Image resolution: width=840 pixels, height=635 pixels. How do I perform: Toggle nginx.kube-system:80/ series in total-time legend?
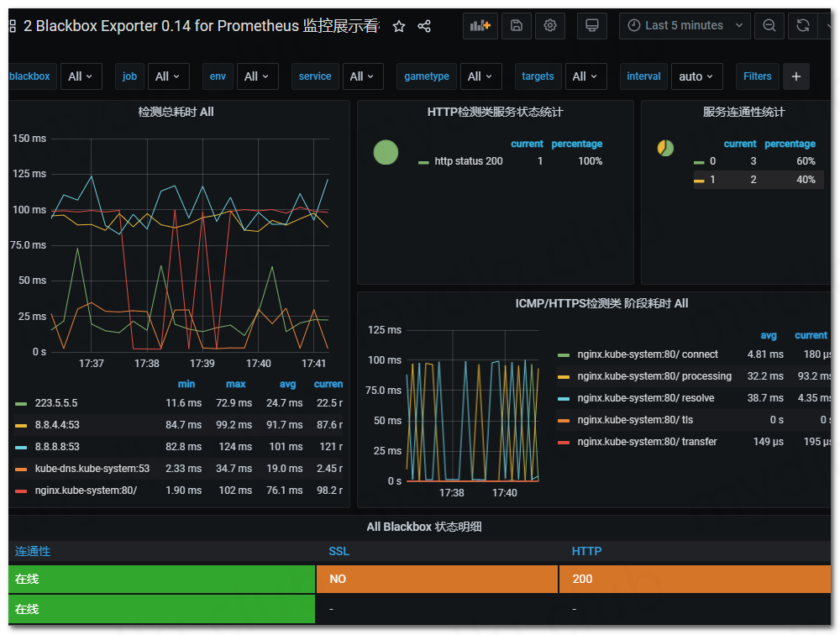coord(86,491)
